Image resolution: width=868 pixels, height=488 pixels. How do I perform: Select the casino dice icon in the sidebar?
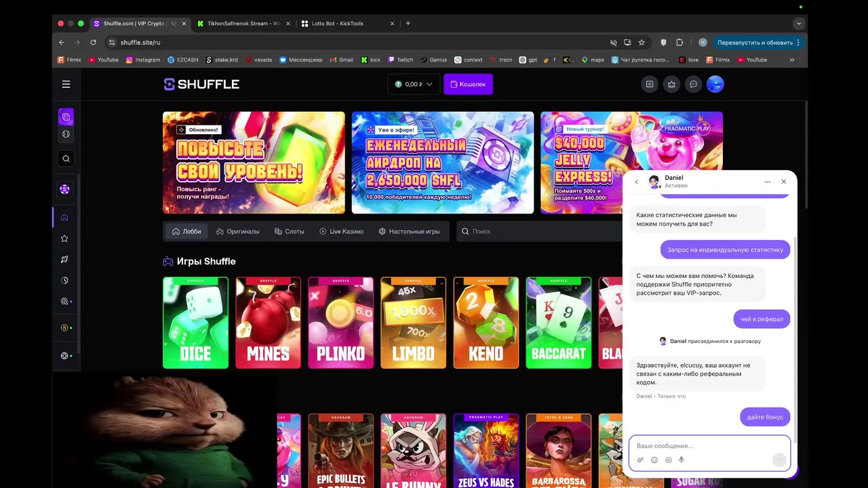66,117
